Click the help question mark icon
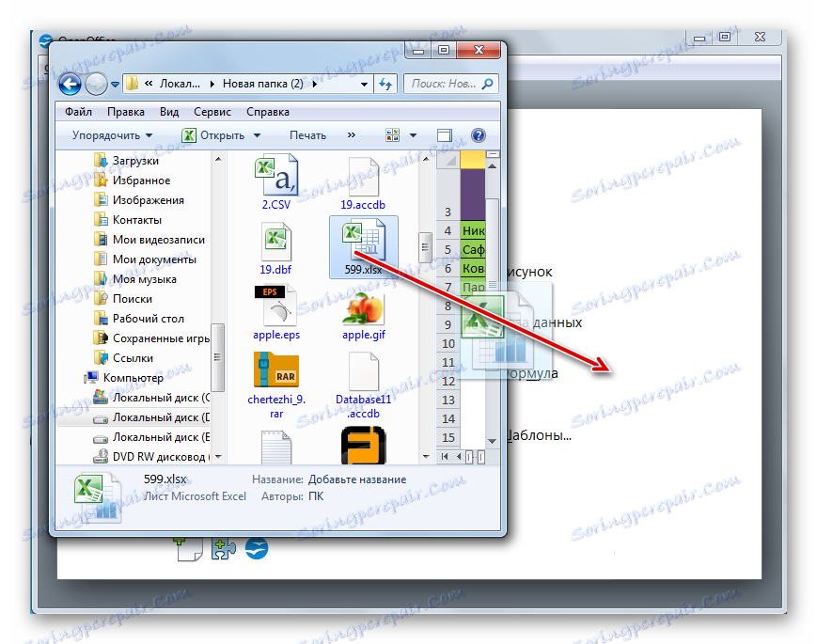 (x=479, y=135)
